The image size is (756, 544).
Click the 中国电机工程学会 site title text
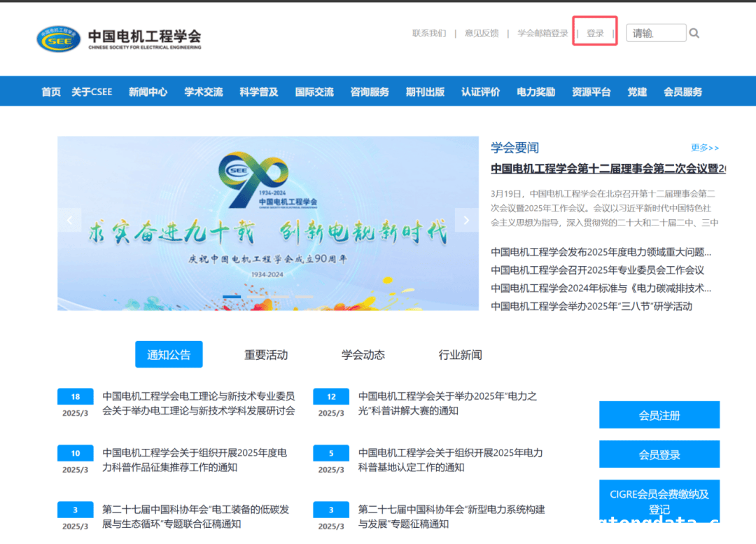coord(145,36)
